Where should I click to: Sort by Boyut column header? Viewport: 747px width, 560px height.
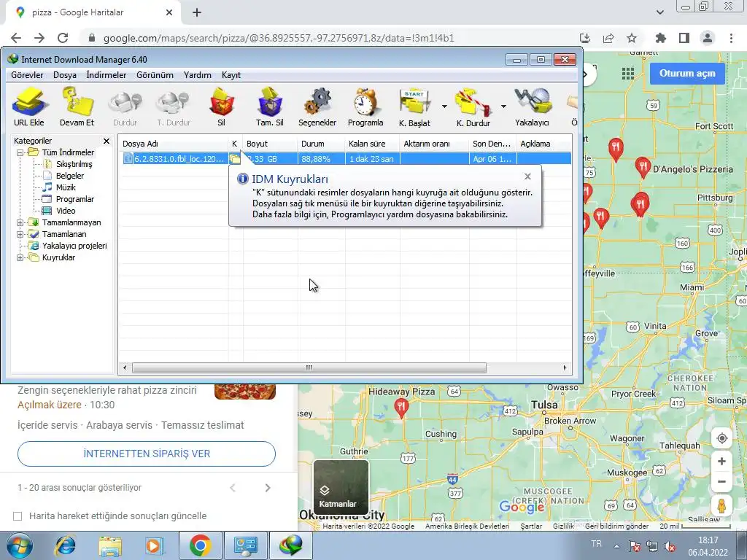[x=270, y=144]
